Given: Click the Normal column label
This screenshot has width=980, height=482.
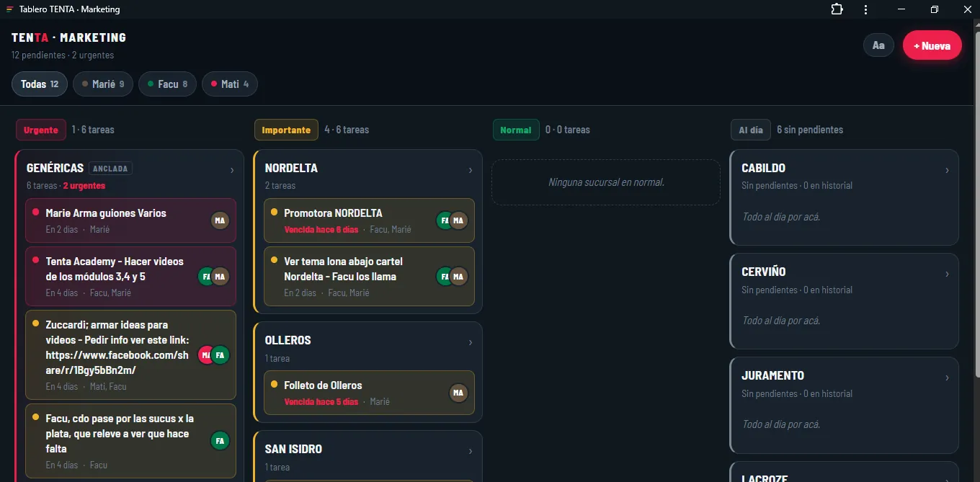Looking at the screenshot, I should pos(516,130).
